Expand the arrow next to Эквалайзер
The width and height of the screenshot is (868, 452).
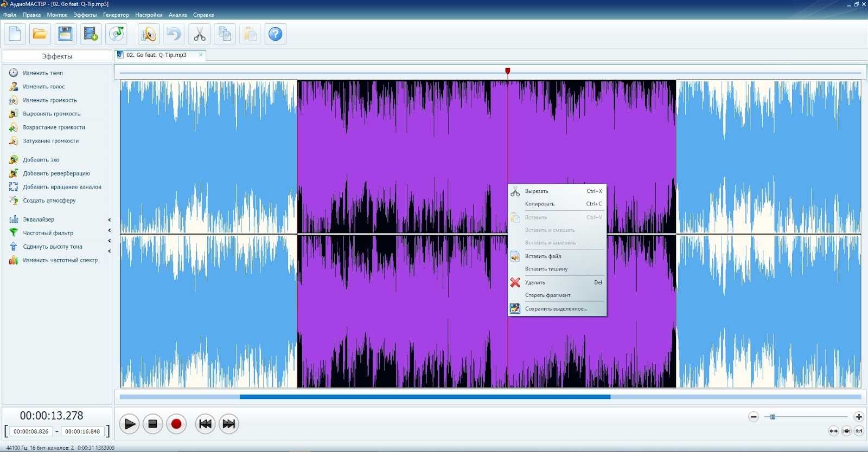[x=109, y=220]
